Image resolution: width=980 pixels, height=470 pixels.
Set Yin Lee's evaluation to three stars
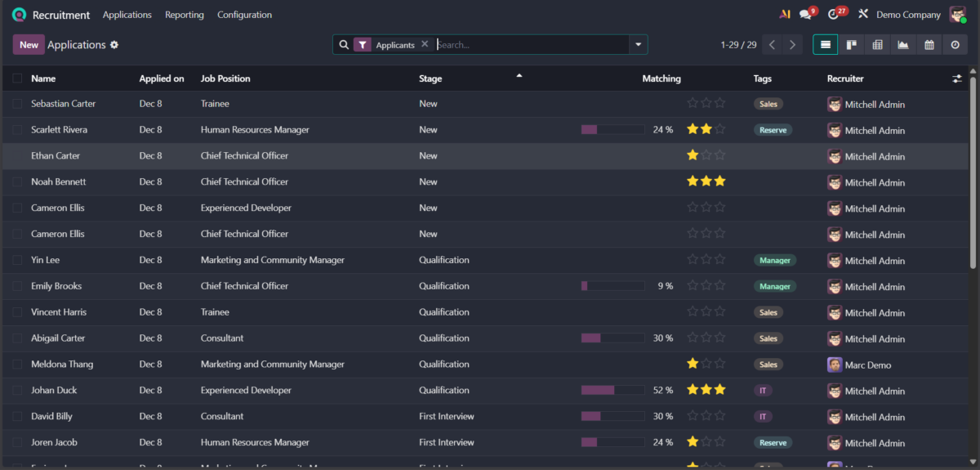(x=719, y=260)
